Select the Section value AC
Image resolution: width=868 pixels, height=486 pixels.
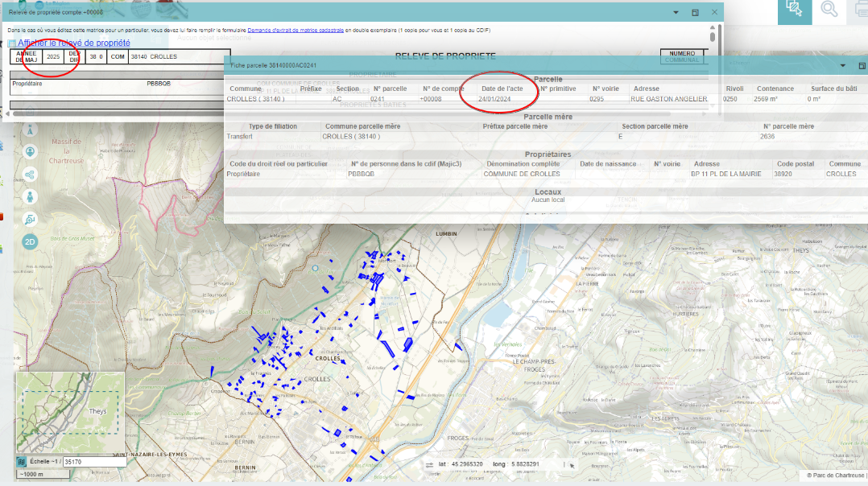[337, 99]
